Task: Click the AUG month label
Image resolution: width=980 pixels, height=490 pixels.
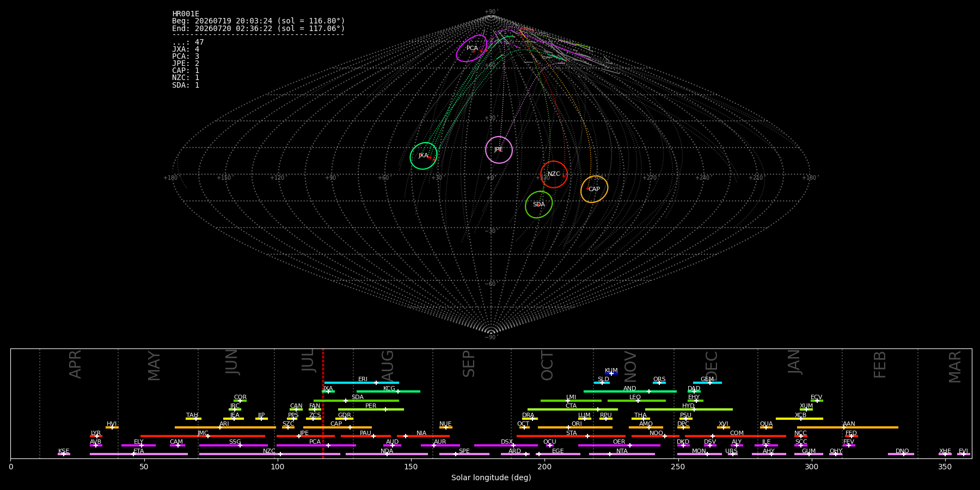Action: click(x=388, y=365)
